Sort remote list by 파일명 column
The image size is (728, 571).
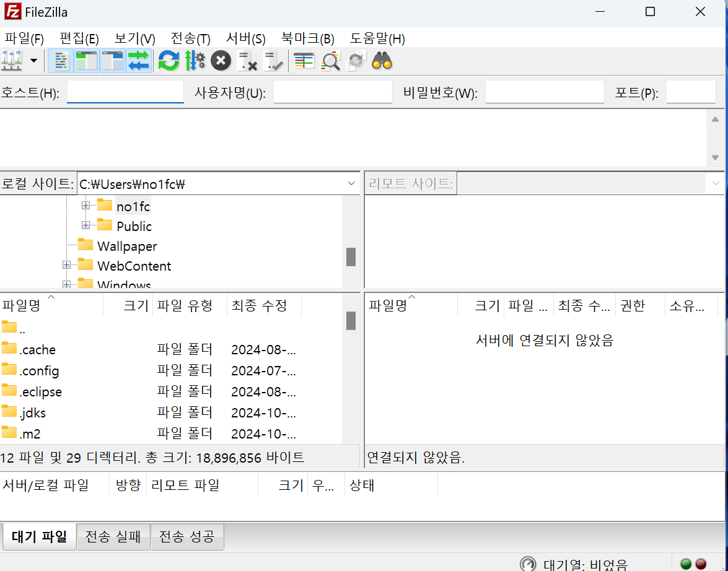point(411,305)
